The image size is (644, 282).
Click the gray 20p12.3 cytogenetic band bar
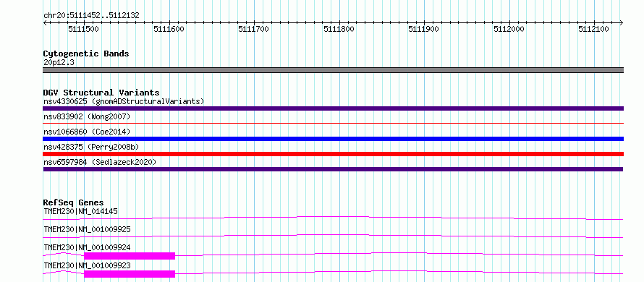coord(333,70)
